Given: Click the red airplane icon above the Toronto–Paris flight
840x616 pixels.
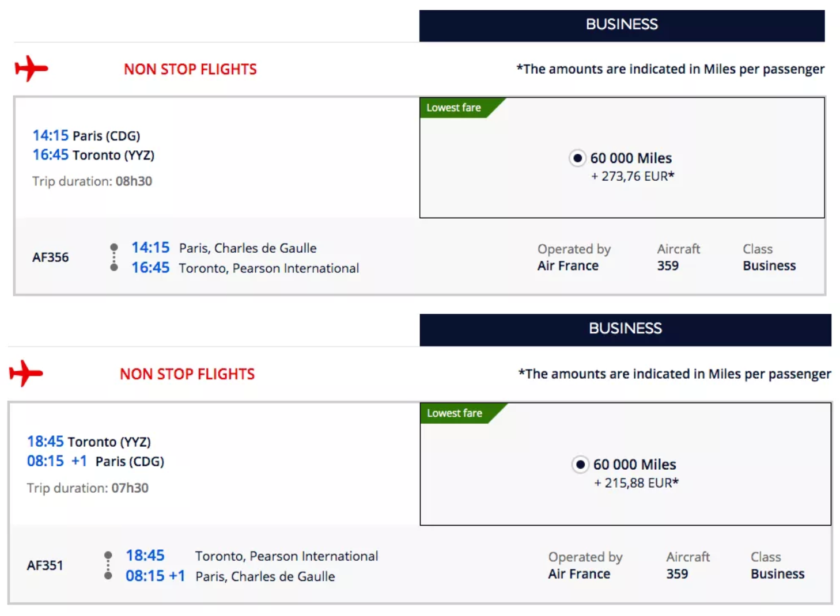Looking at the screenshot, I should click(26, 373).
